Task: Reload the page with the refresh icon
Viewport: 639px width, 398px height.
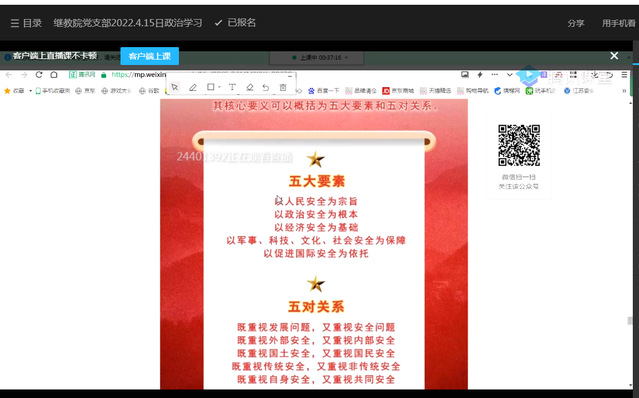Action: 39,75
